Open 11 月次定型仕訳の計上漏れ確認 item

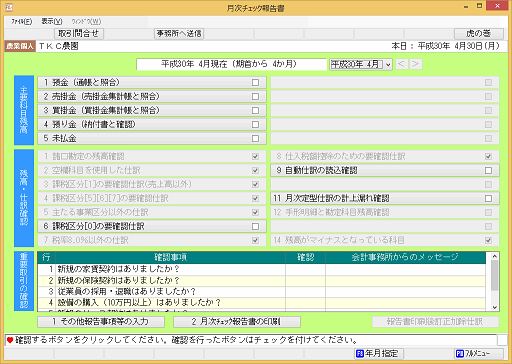tap(385, 198)
